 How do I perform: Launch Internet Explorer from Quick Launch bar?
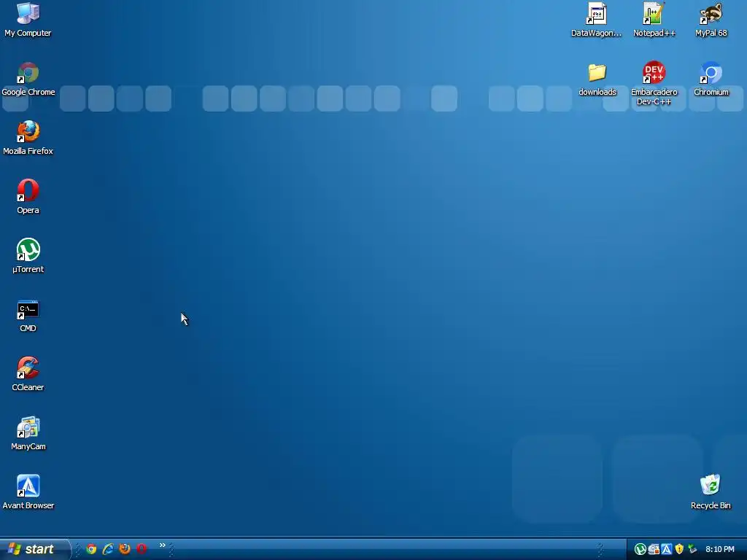click(x=108, y=549)
